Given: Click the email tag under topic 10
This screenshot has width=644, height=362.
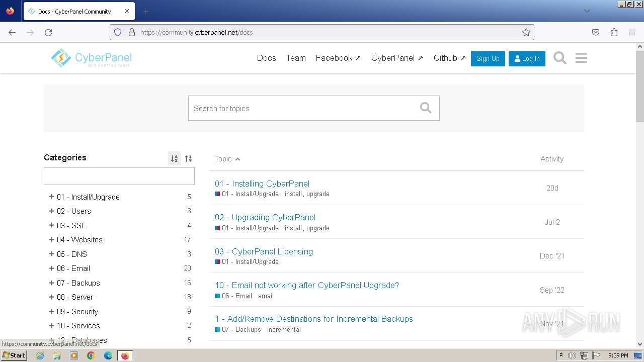Looking at the screenshot, I should (x=266, y=296).
